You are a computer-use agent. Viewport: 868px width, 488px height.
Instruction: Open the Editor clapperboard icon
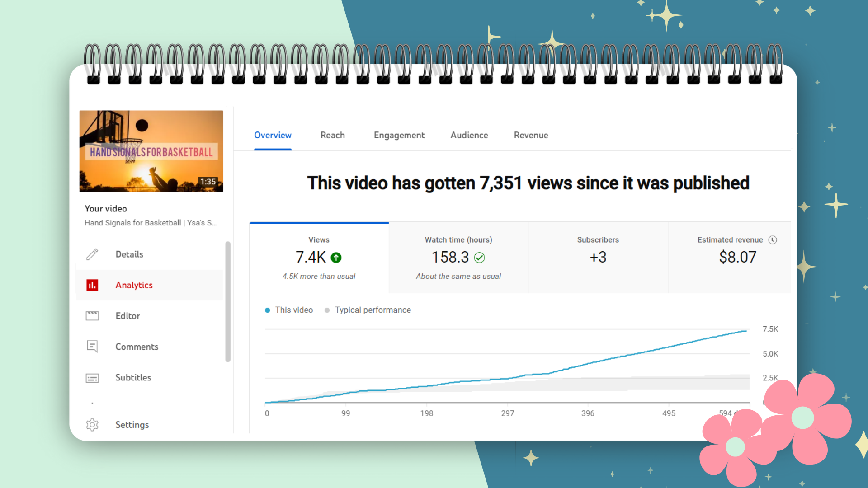point(92,316)
